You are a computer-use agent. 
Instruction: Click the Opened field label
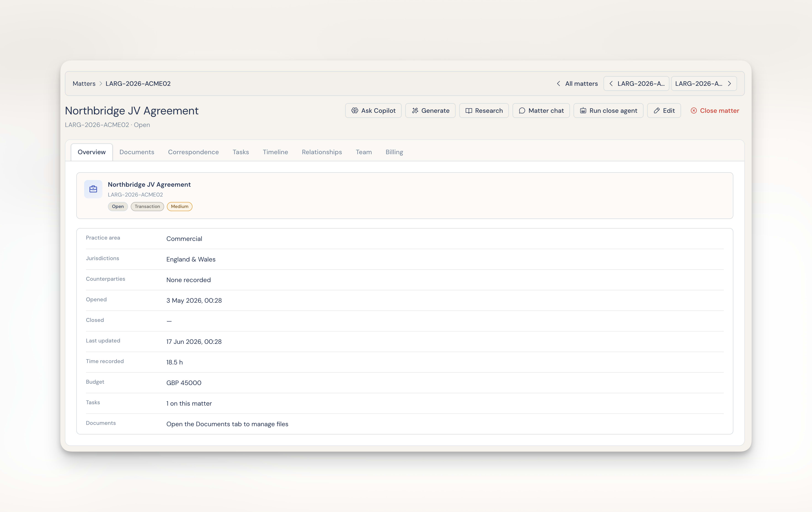pos(96,299)
